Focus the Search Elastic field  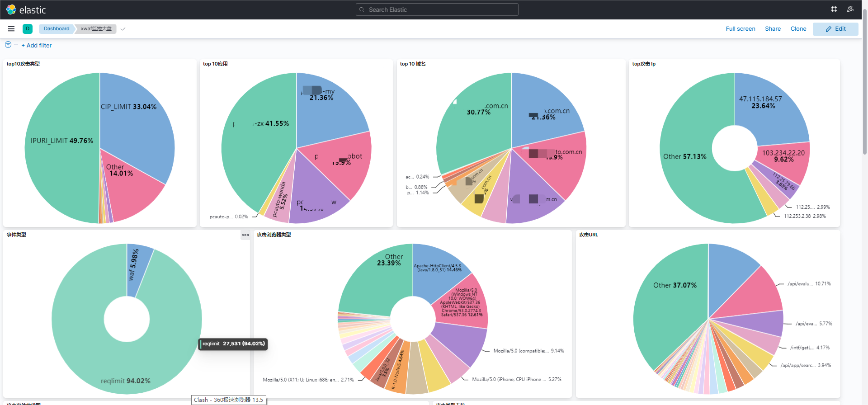point(437,9)
